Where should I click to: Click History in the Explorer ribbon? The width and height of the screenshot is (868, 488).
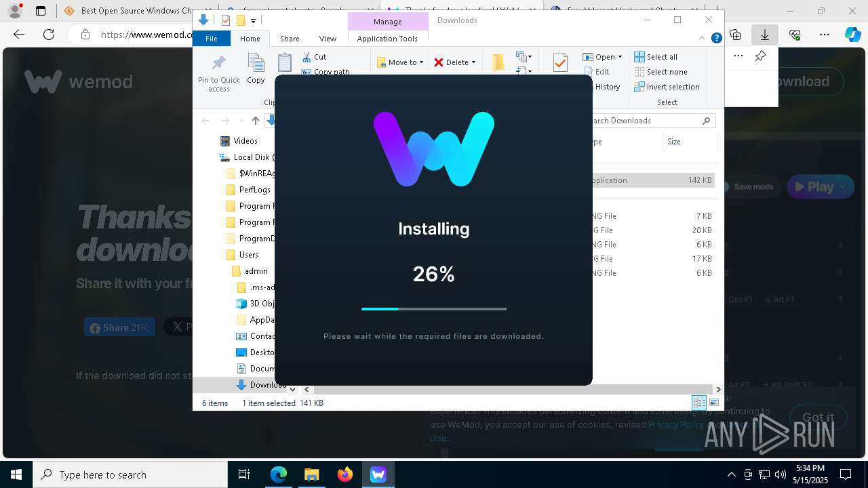point(607,87)
